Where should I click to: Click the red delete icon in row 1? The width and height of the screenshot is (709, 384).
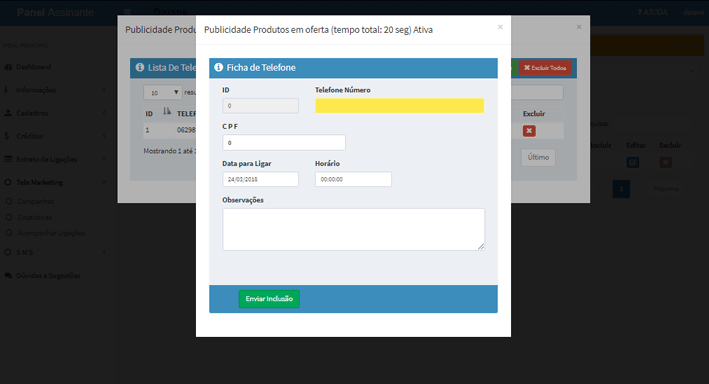(x=529, y=131)
